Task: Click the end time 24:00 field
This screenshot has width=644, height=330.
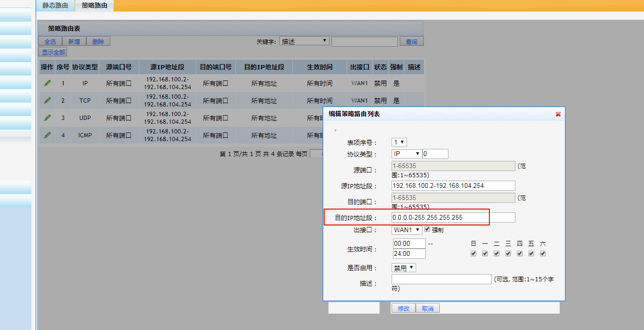Action: [x=409, y=253]
